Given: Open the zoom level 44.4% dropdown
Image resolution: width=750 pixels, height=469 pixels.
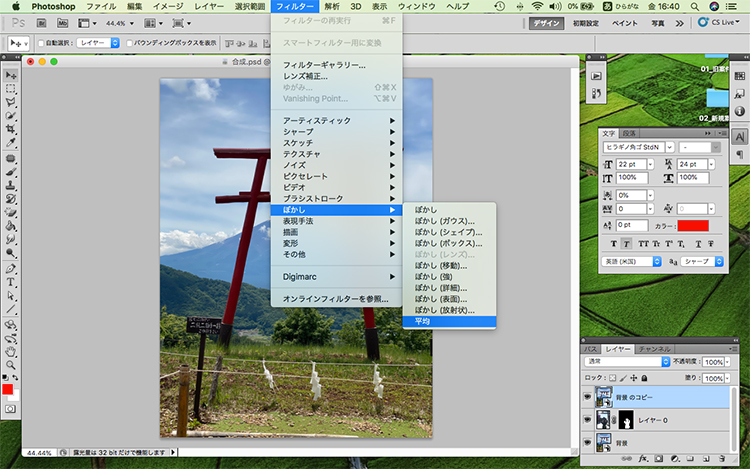Looking at the screenshot, I should (132, 23).
